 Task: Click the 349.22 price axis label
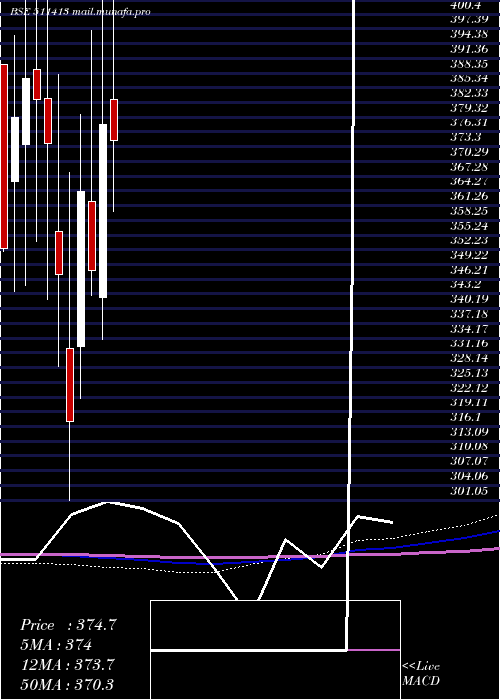tap(468, 255)
